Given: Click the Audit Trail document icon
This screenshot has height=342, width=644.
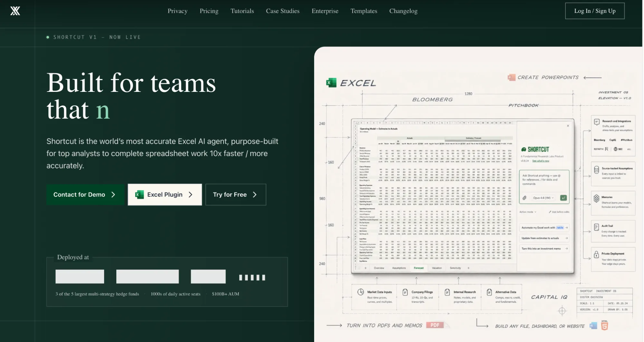Looking at the screenshot, I should (596, 227).
